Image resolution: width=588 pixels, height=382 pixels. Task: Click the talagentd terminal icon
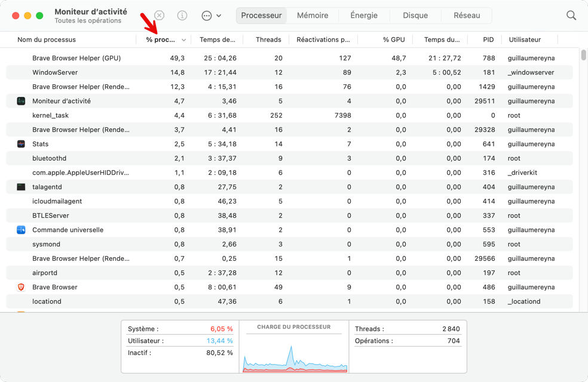[x=21, y=187]
